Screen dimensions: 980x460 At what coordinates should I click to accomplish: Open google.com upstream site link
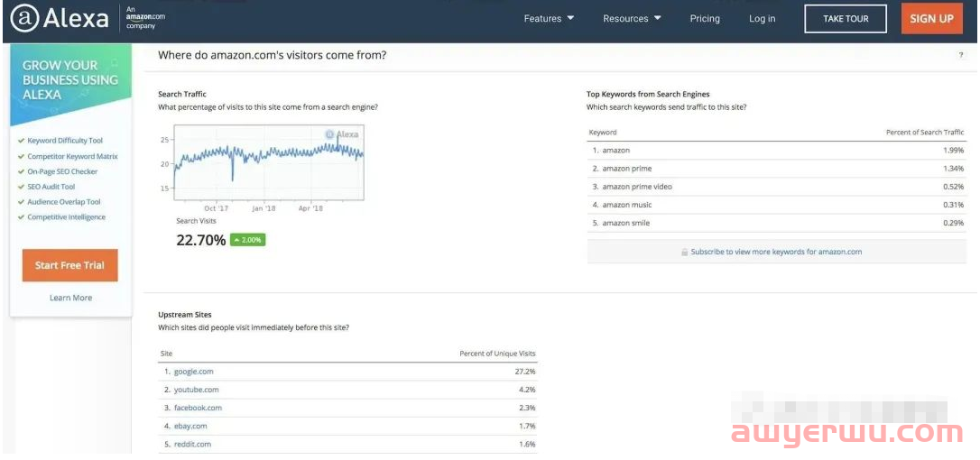click(194, 372)
